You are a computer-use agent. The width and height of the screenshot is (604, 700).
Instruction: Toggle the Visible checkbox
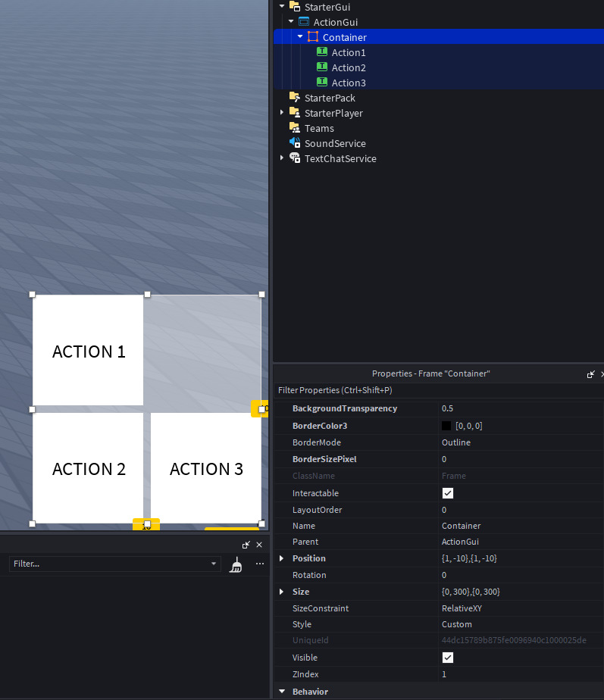448,657
